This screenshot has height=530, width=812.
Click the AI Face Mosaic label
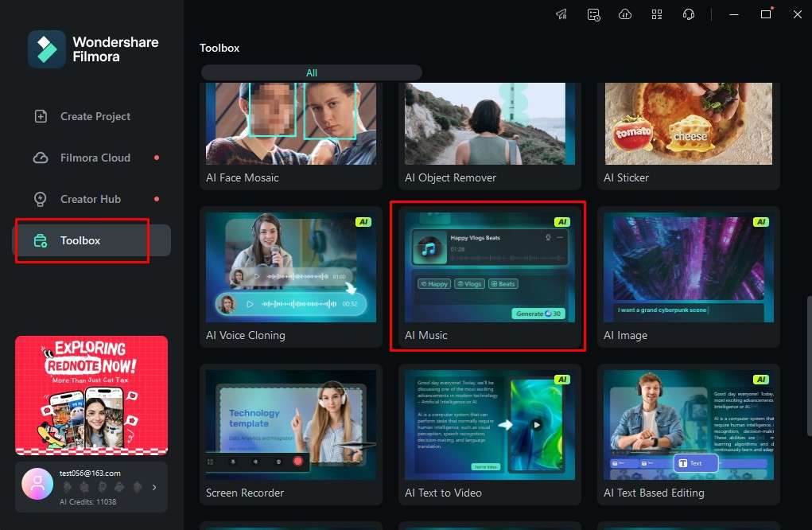coord(243,177)
